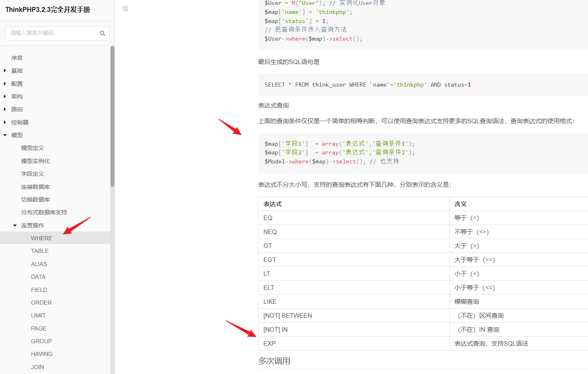The width and height of the screenshot is (588, 374).
Task: Collapse the 模型 chapter arrow
Action: (5, 135)
